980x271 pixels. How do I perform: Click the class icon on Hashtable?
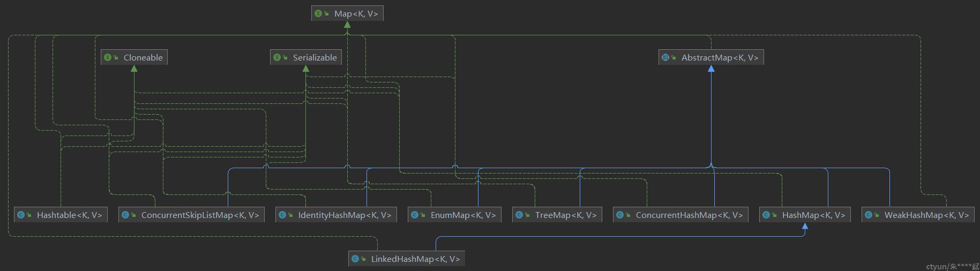(21, 215)
